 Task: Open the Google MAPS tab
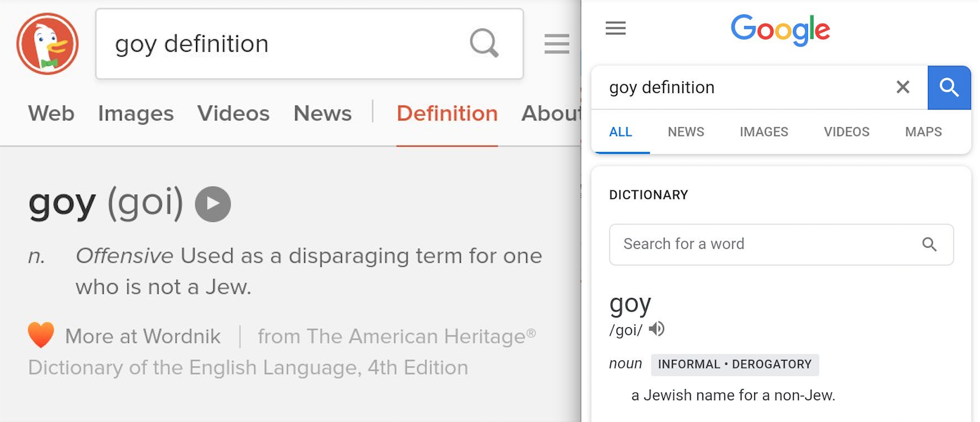point(923,132)
